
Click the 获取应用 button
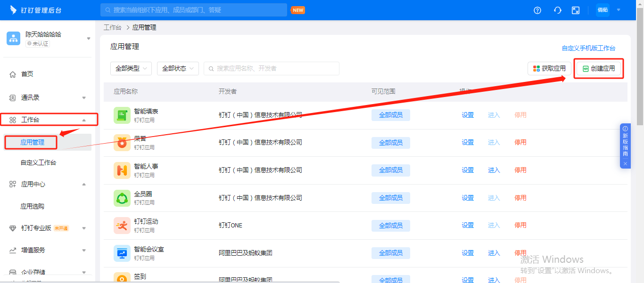(x=549, y=68)
